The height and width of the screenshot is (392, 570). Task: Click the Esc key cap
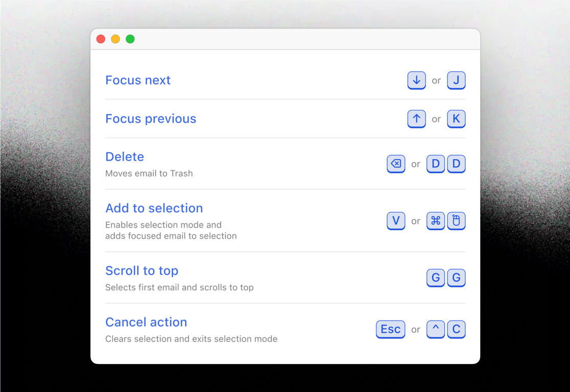[390, 329]
